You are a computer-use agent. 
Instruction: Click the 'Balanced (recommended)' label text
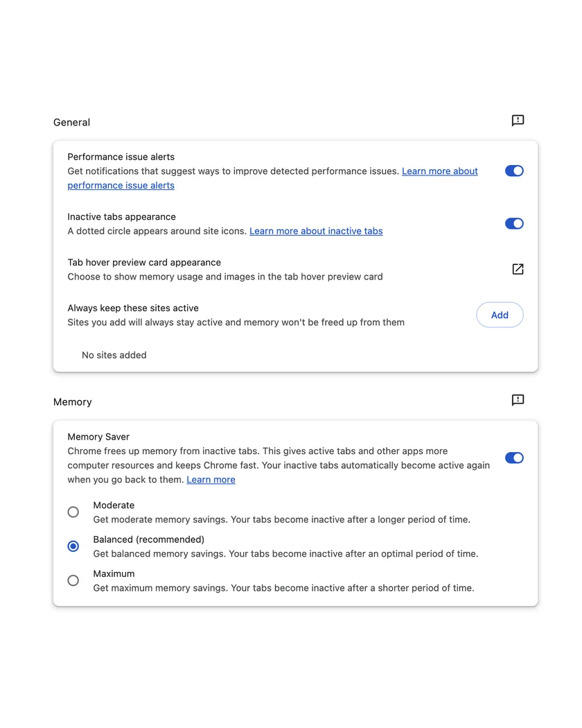pyautogui.click(x=149, y=539)
